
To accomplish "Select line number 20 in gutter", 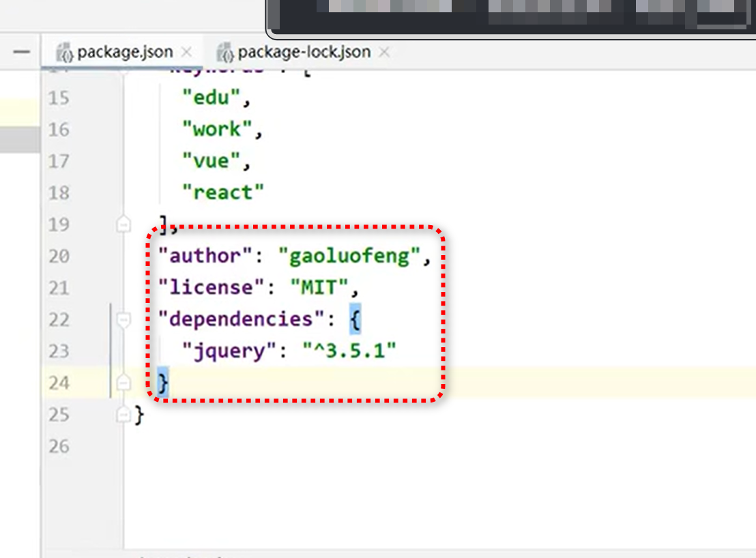I will (59, 256).
